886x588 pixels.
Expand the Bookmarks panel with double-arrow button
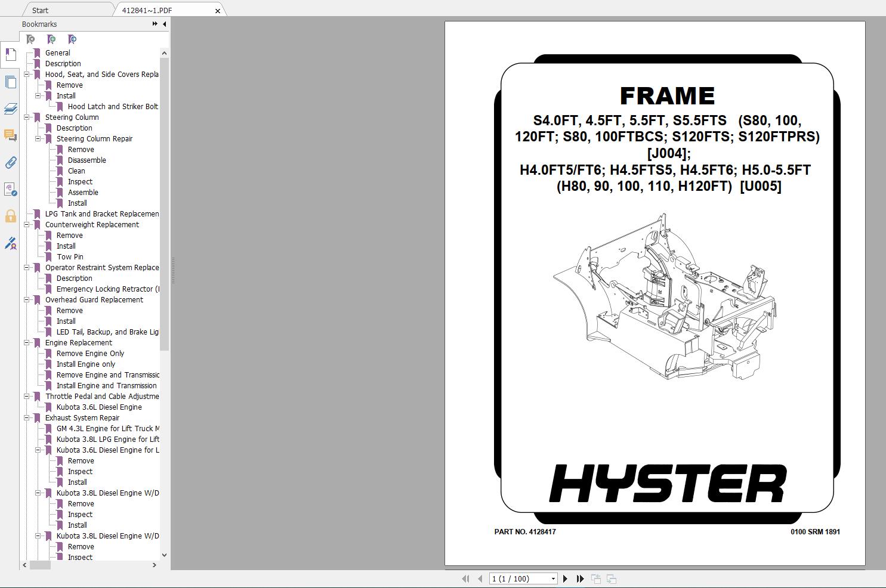155,24
